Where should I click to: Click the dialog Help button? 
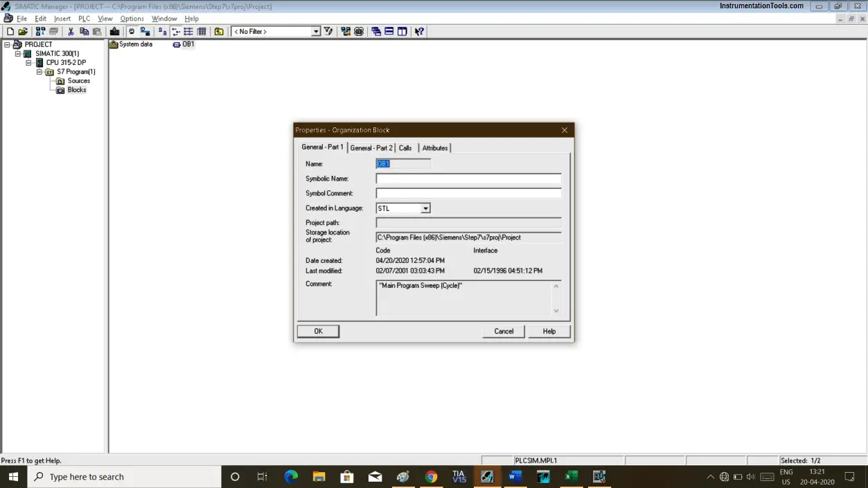(x=549, y=331)
